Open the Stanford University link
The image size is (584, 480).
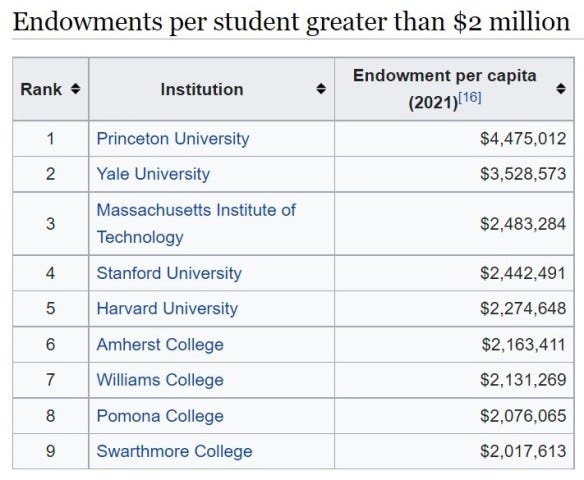tap(169, 273)
